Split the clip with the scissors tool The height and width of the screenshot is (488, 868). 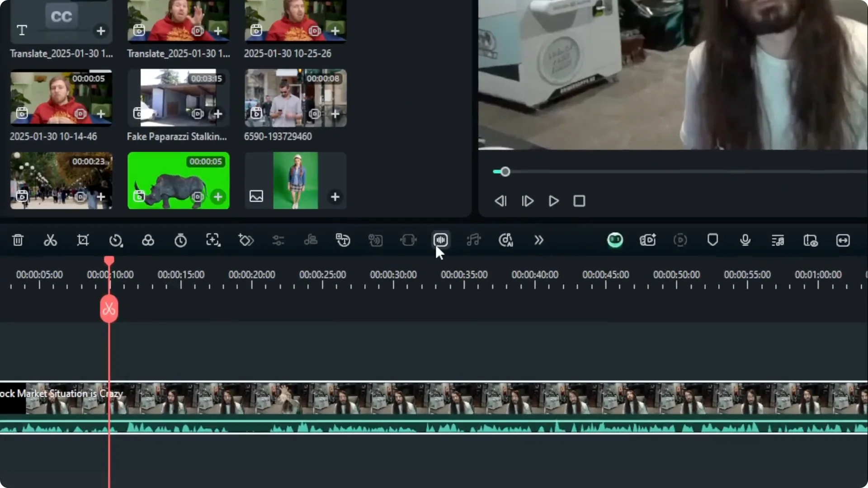[x=50, y=240]
